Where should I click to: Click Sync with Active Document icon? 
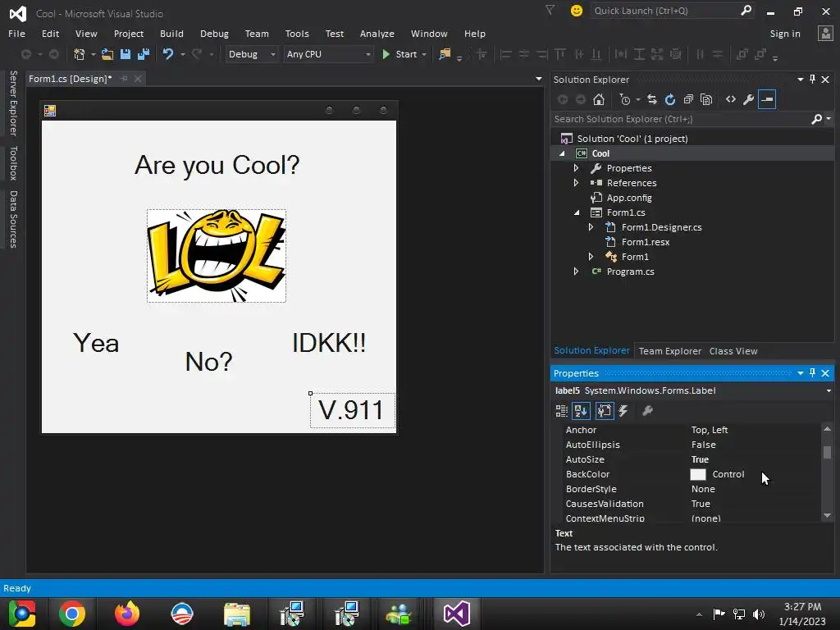[x=652, y=99]
